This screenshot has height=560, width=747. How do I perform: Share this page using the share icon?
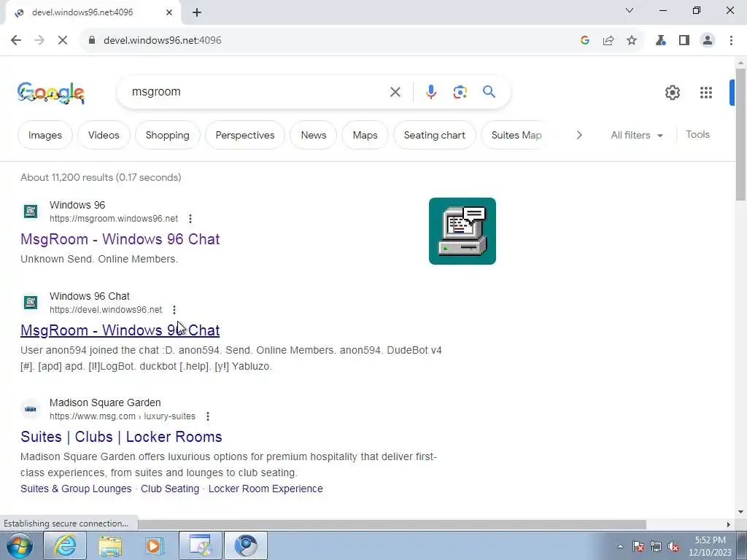[608, 41]
